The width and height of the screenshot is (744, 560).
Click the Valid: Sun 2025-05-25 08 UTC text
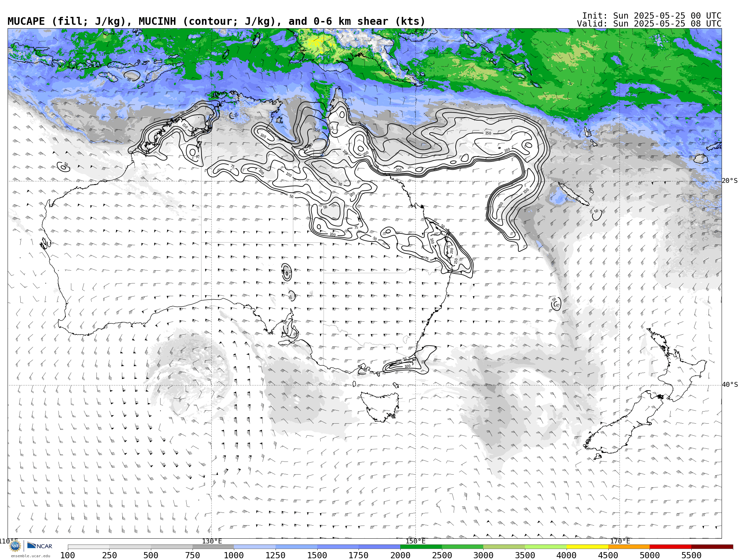[x=649, y=24]
